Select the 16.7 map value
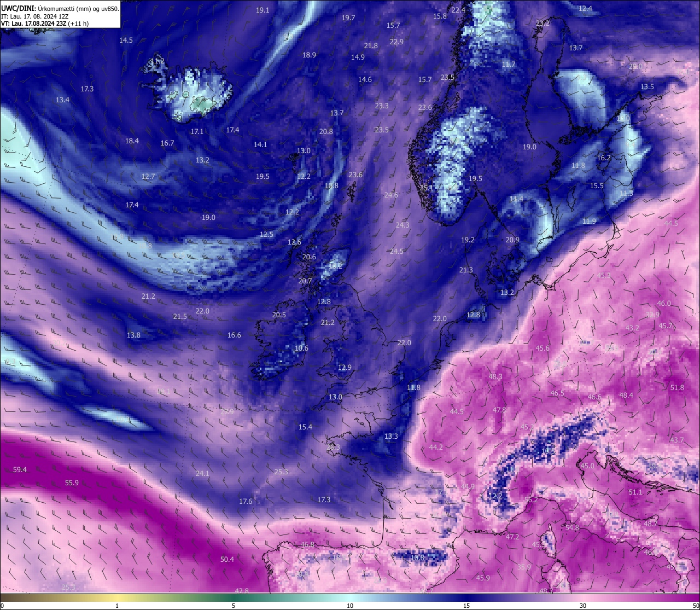The image size is (700, 610). pyautogui.click(x=167, y=143)
